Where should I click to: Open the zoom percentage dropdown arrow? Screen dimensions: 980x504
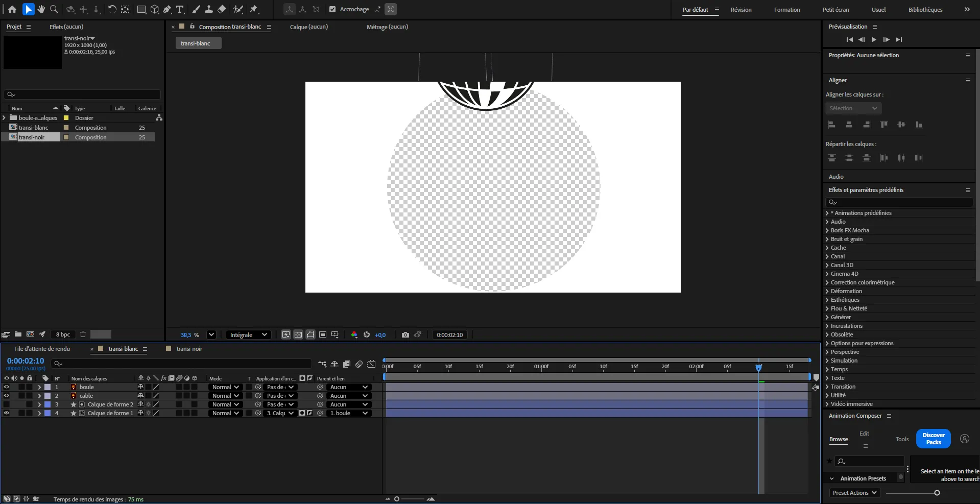click(211, 335)
